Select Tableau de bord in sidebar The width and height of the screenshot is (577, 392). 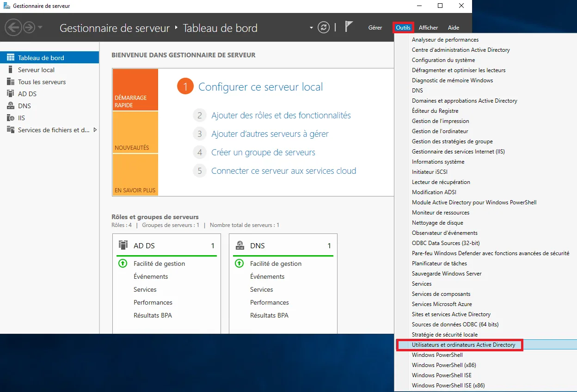[49, 58]
